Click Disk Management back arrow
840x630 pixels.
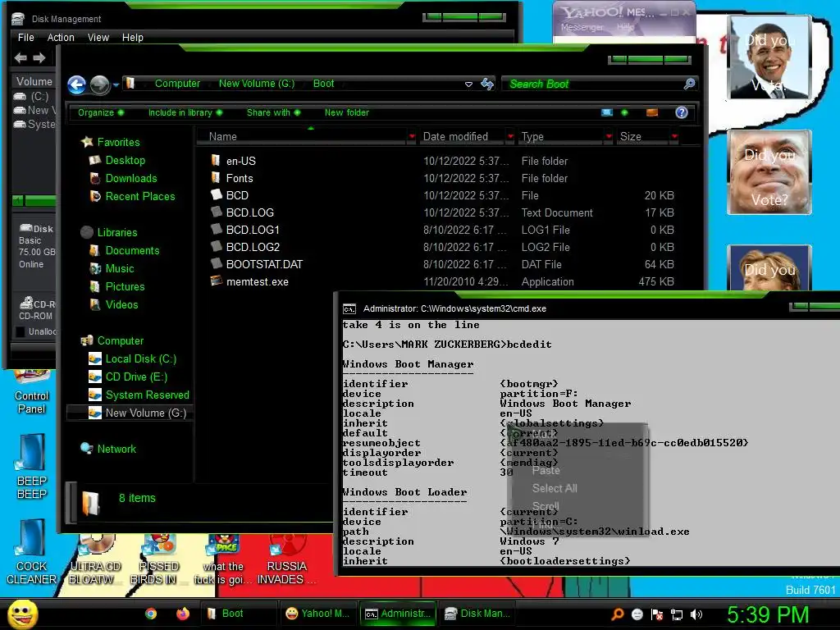click(21, 57)
